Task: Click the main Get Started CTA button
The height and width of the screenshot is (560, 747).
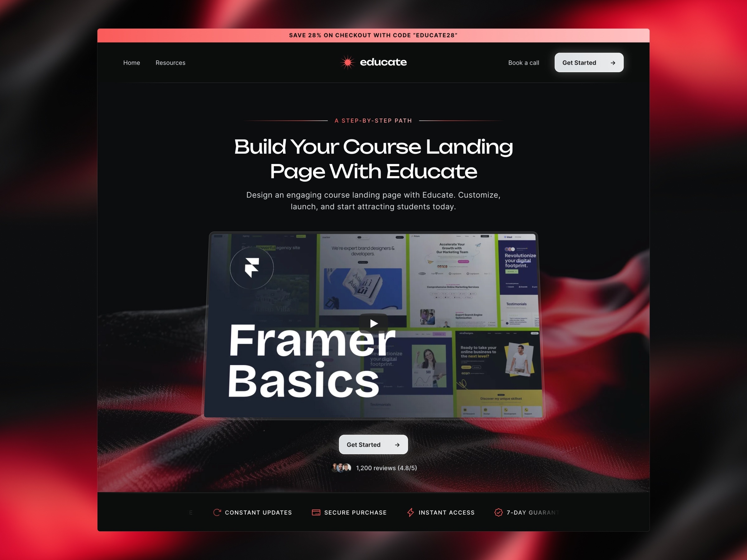Action: tap(374, 444)
